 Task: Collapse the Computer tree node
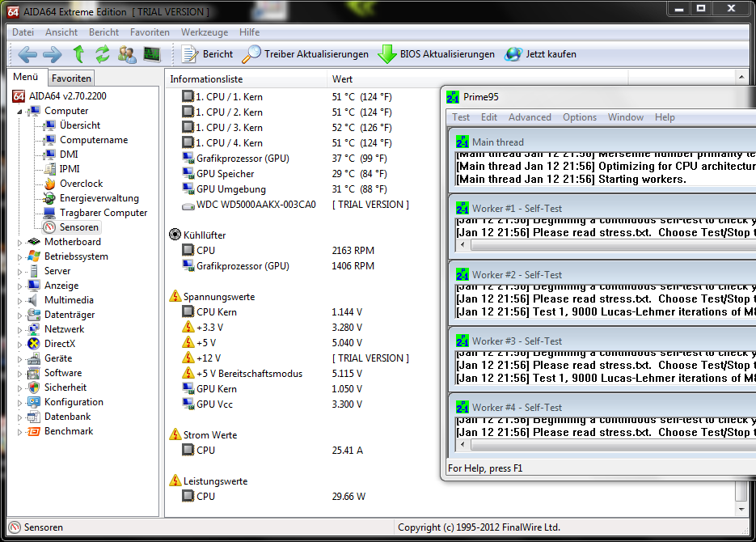19,112
